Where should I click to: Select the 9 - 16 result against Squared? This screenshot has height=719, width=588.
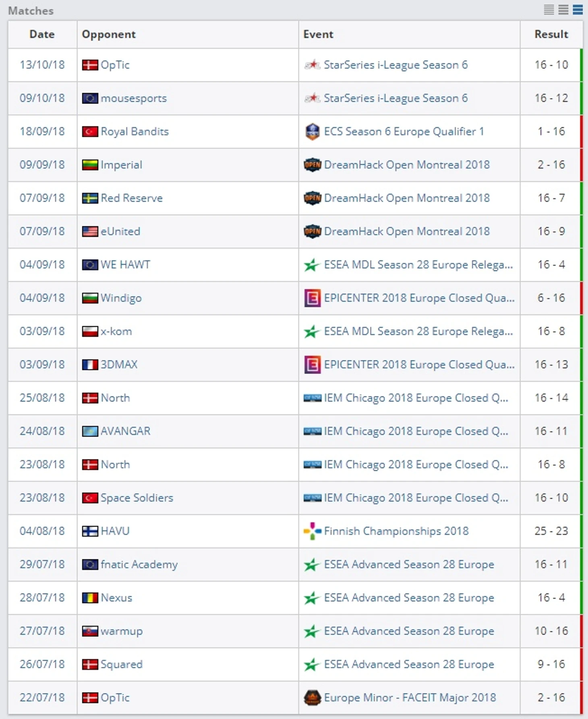tap(551, 665)
